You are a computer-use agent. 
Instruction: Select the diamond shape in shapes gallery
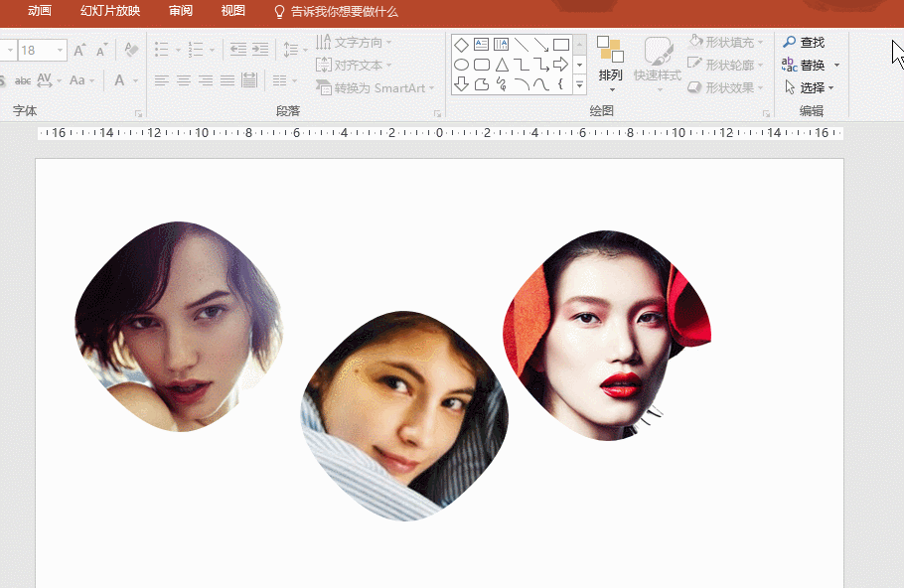point(461,45)
